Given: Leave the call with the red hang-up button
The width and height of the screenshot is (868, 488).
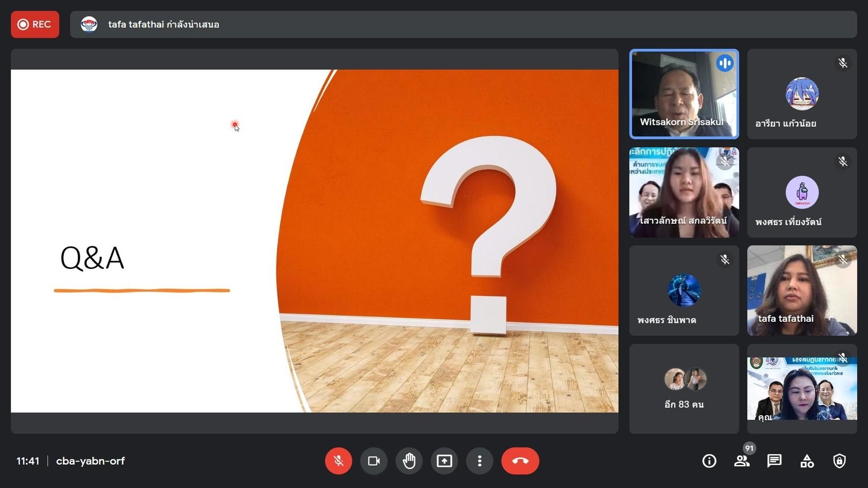Looking at the screenshot, I should (520, 461).
